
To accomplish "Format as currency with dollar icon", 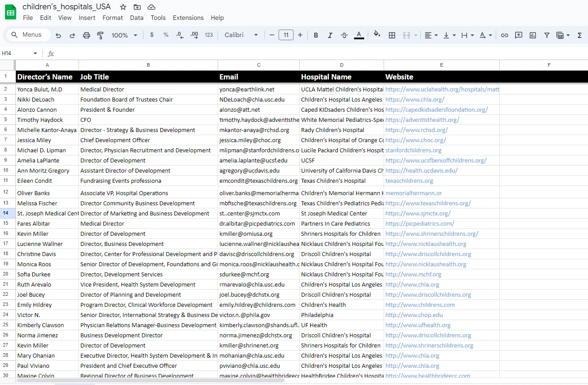I will 152,35.
